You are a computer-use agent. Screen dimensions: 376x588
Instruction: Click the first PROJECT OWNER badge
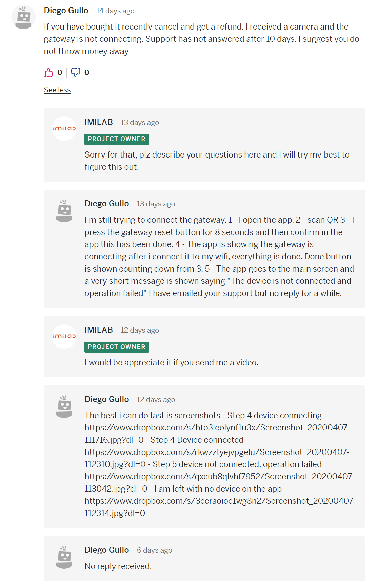coord(117,139)
